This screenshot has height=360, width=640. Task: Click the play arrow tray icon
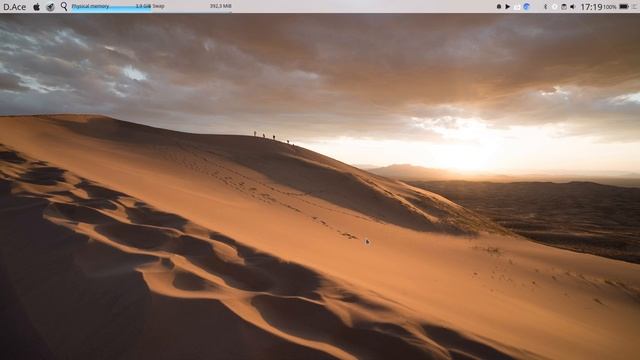507,7
